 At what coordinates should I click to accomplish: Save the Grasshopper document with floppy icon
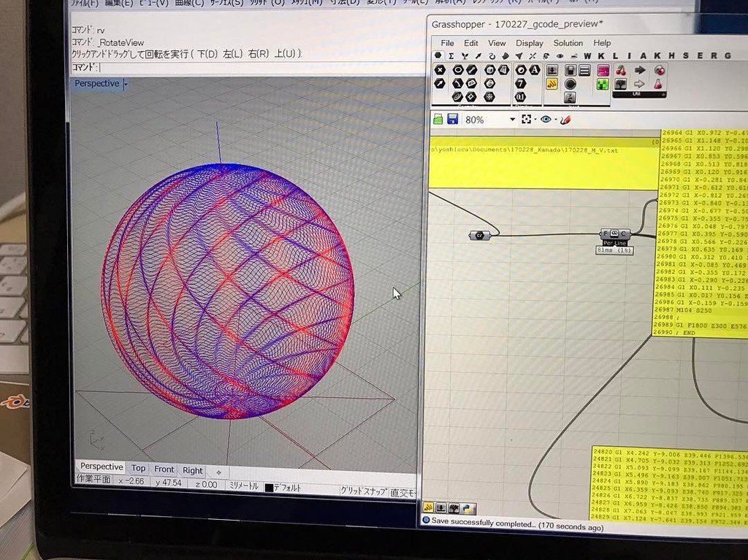(x=452, y=119)
